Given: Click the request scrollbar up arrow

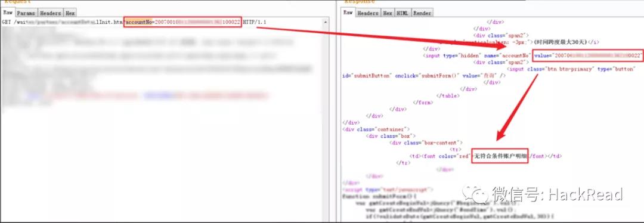Looking at the screenshot, I should click(x=326, y=21).
